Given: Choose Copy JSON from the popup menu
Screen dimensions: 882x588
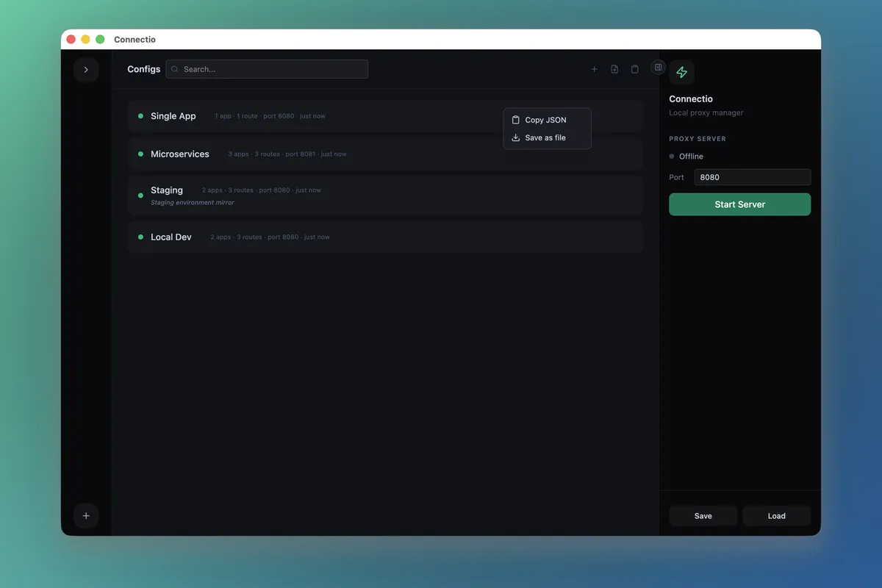Looking at the screenshot, I should pyautogui.click(x=547, y=120).
